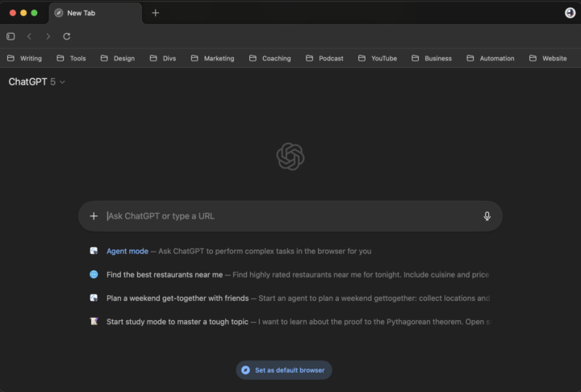
Task: Click the globe icon beside restaurants suggestion
Action: coord(94,274)
